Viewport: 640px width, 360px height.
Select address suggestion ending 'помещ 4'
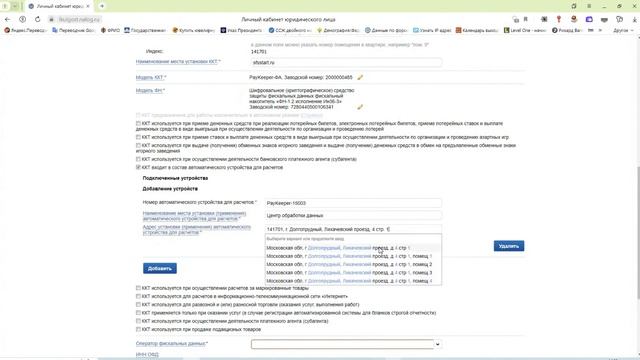[x=353, y=281]
